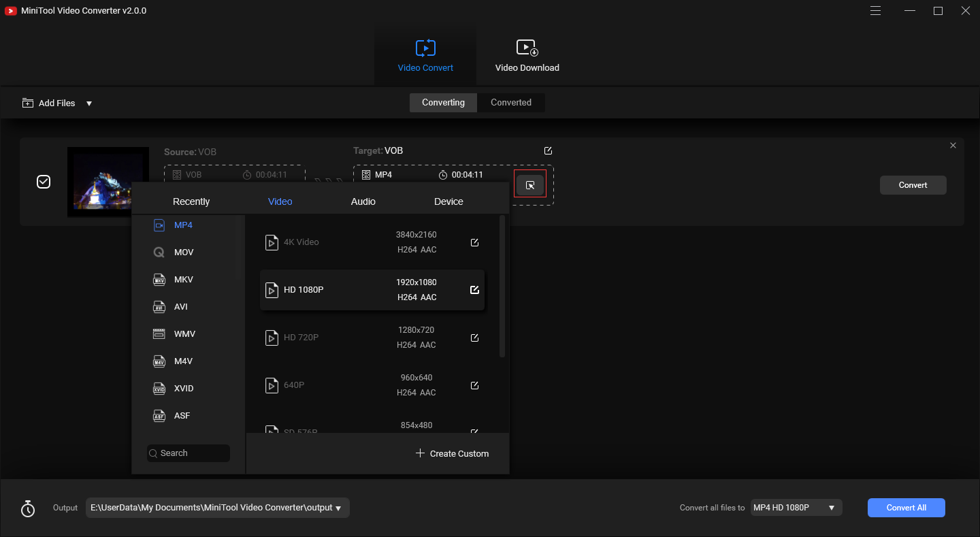Select the XVID format icon
Viewport: 980px width, 537px height.
point(159,388)
